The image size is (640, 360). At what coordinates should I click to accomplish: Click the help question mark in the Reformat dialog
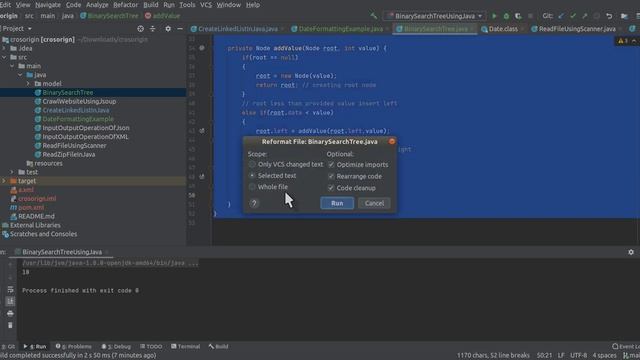tap(254, 203)
